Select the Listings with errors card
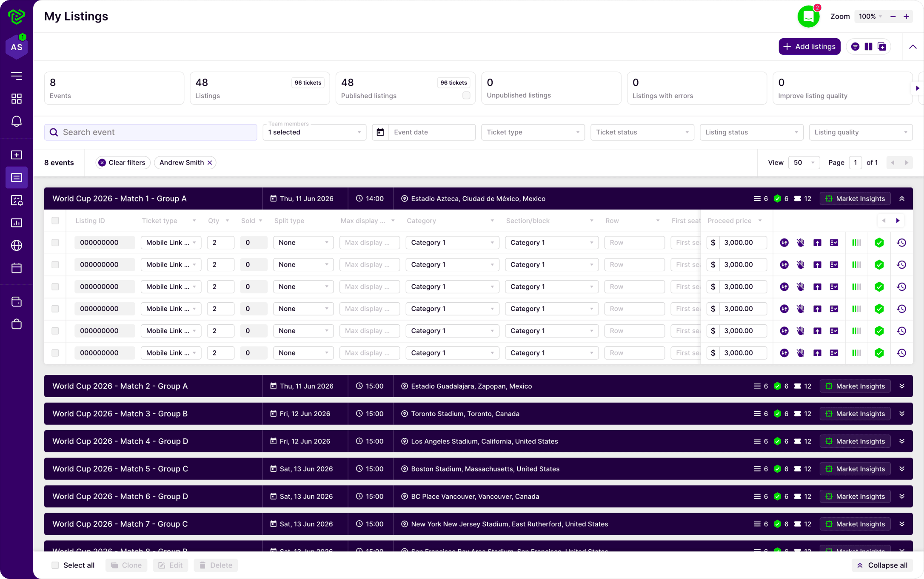The width and height of the screenshot is (924, 579). click(697, 88)
